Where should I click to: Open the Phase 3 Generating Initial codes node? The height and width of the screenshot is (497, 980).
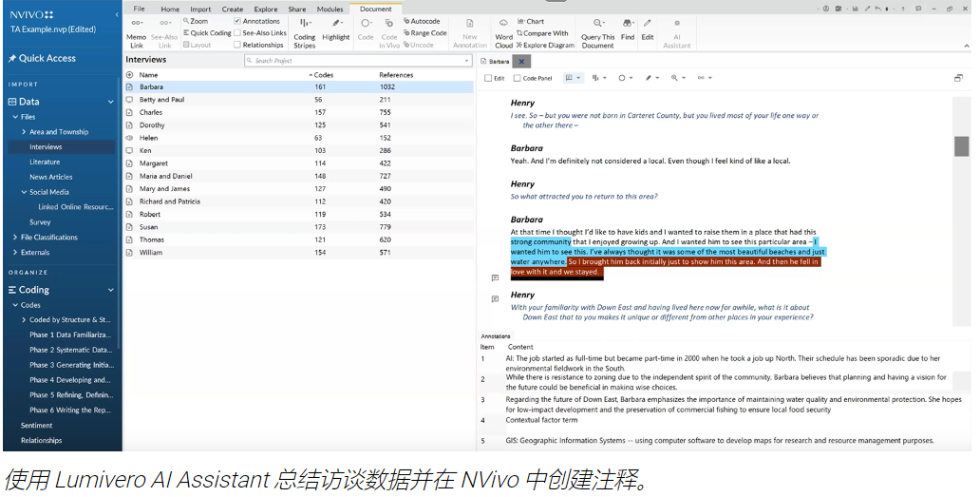(x=70, y=365)
